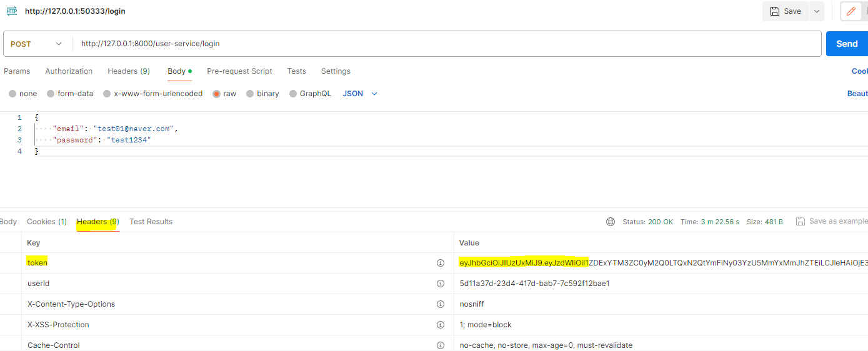Click the userId UUID value
This screenshot has height=351, width=868.
pos(534,284)
